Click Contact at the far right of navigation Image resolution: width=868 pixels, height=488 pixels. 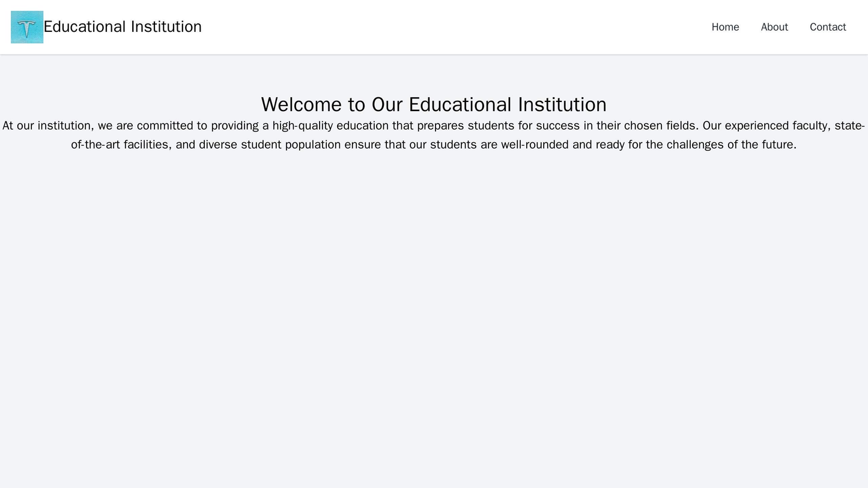click(x=828, y=26)
